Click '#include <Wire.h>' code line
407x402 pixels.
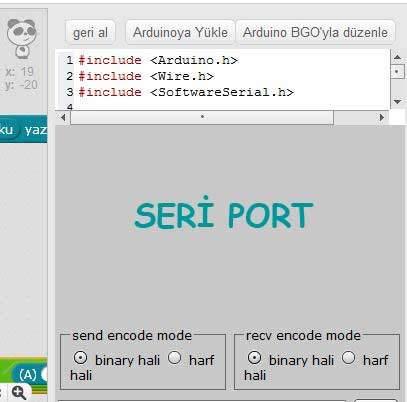(146, 76)
